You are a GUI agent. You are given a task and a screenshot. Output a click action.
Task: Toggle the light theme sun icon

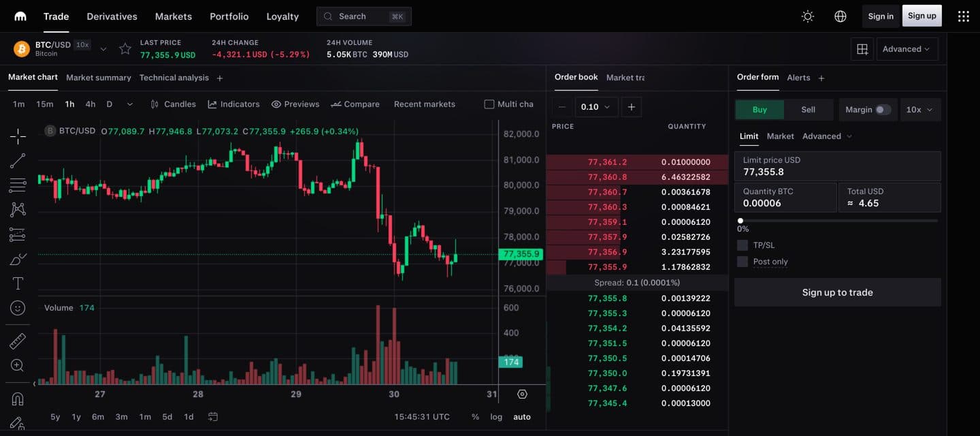coord(808,16)
